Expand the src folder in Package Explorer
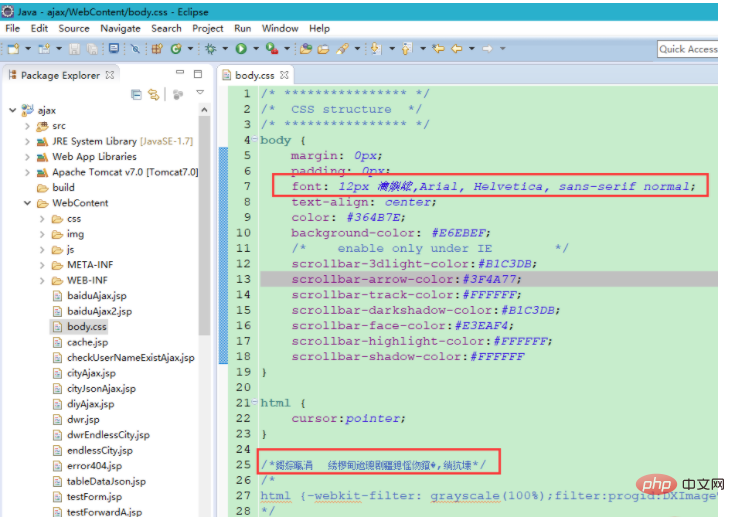This screenshot has width=735, height=517. (27, 126)
